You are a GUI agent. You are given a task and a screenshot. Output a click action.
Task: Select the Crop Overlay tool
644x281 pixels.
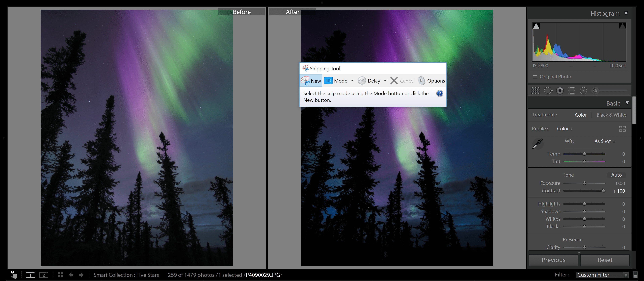pyautogui.click(x=535, y=90)
